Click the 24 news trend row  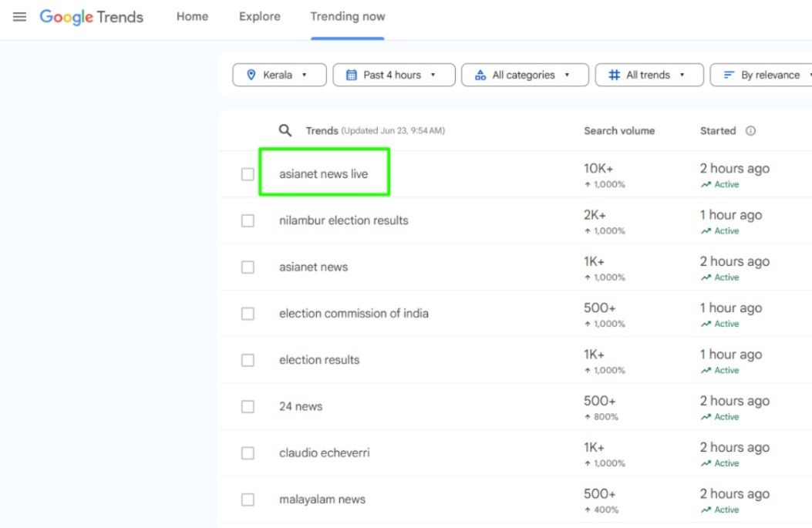(301, 406)
